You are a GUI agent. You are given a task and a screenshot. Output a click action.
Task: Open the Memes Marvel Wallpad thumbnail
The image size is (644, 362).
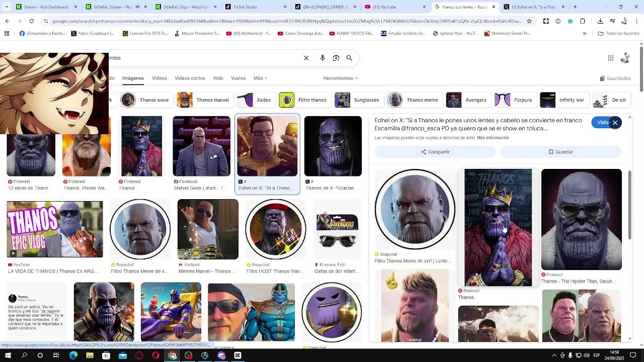(208, 229)
